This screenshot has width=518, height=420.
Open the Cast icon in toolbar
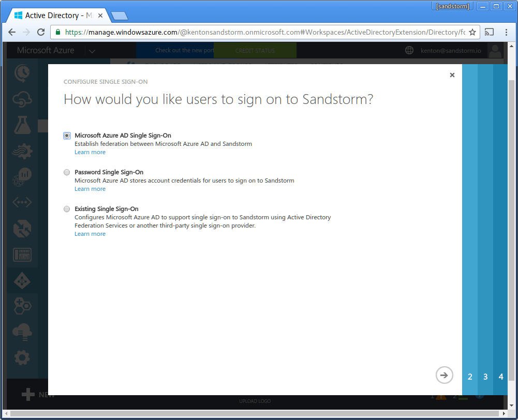click(489, 32)
